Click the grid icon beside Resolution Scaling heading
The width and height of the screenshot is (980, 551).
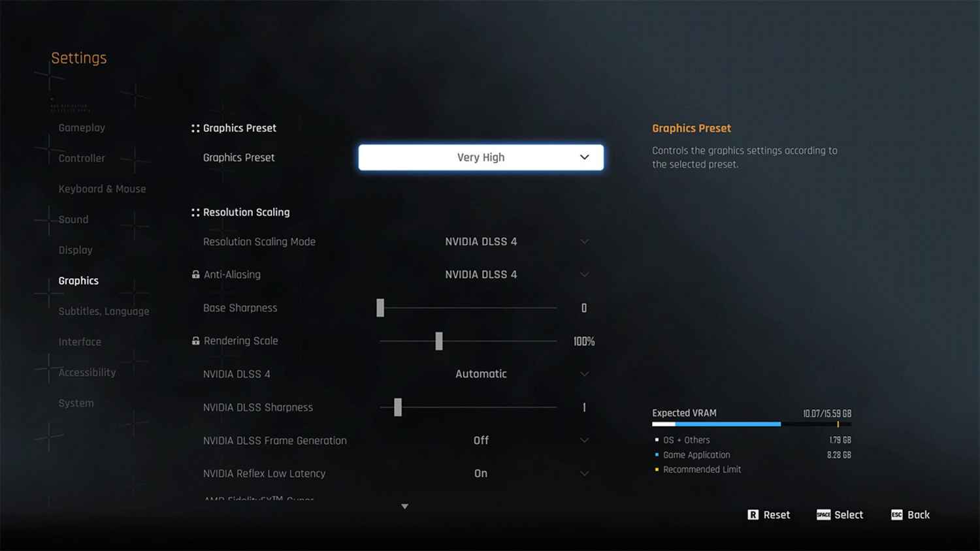click(x=195, y=212)
